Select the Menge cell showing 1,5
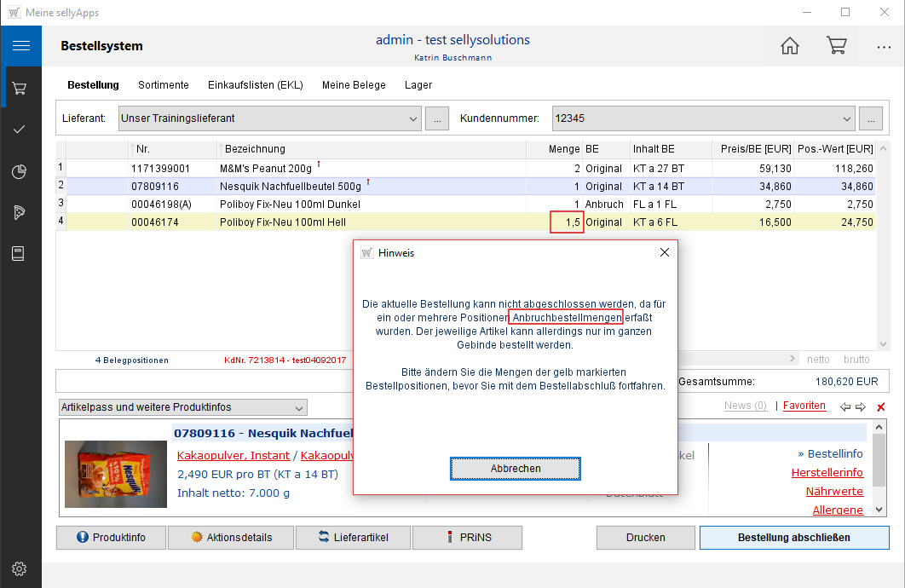 [x=567, y=222]
